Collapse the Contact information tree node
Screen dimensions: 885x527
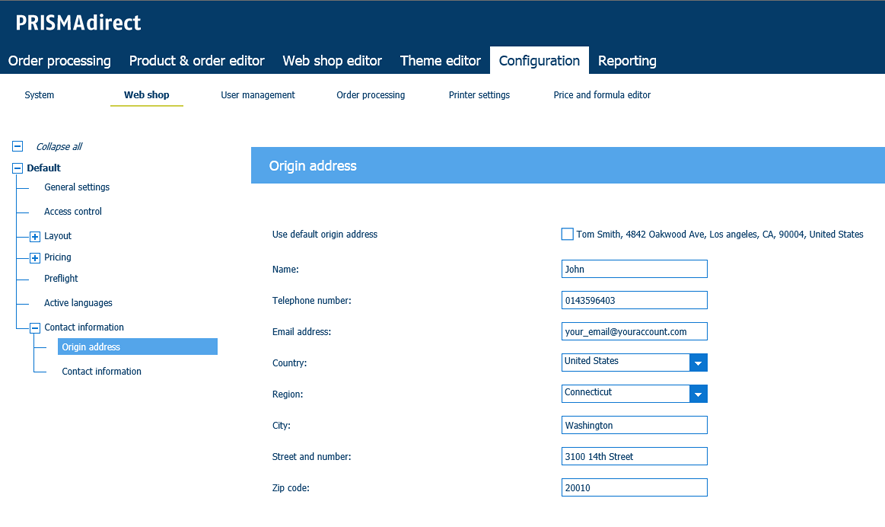pos(35,328)
